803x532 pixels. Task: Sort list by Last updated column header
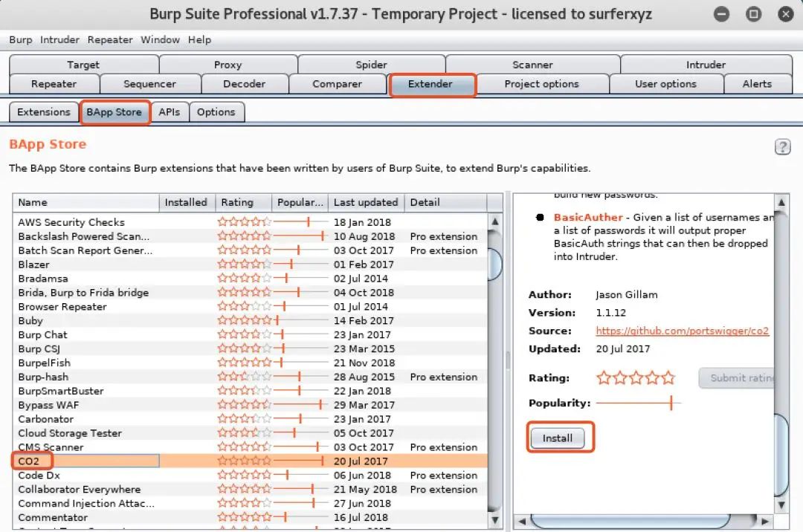click(x=366, y=203)
